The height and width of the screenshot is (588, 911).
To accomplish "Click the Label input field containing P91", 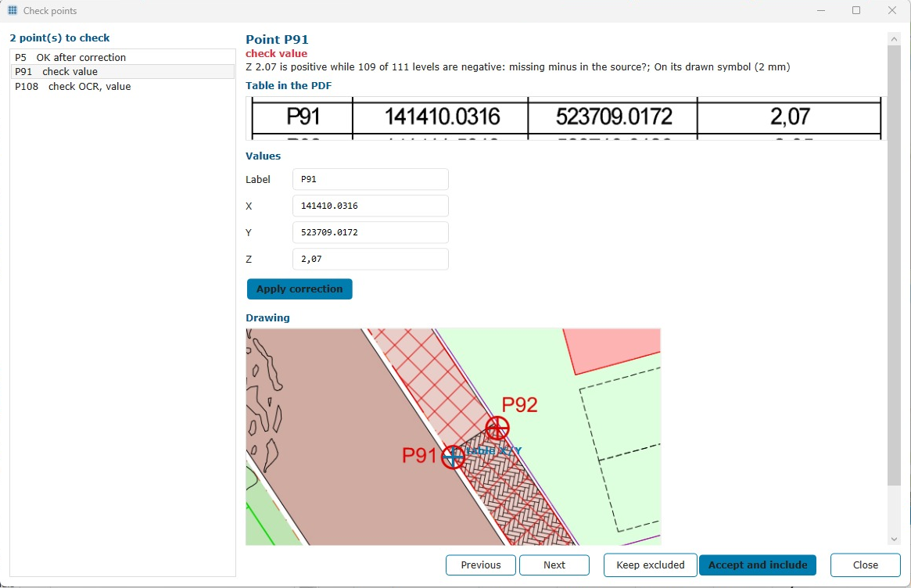I will coord(371,179).
